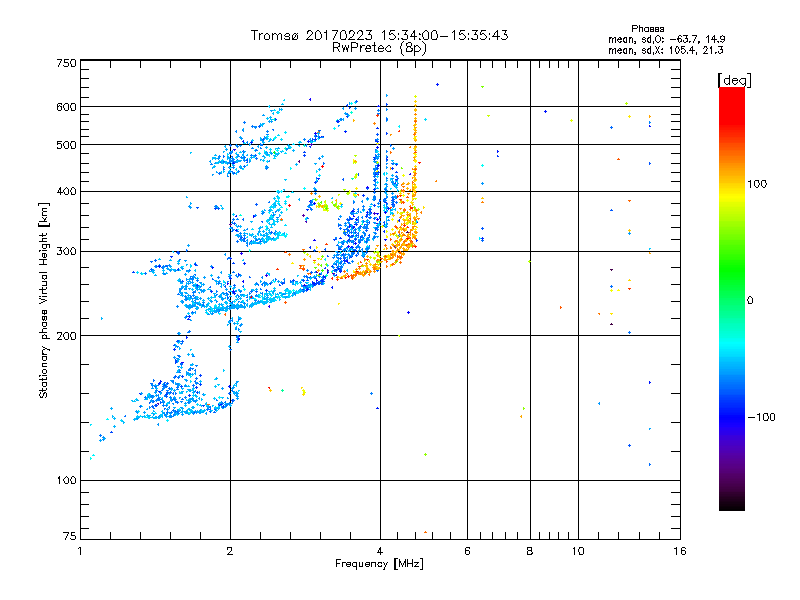This screenshot has height=600, width=800.
Task: Click the x-axis tick label '8'
Action: tap(530, 551)
